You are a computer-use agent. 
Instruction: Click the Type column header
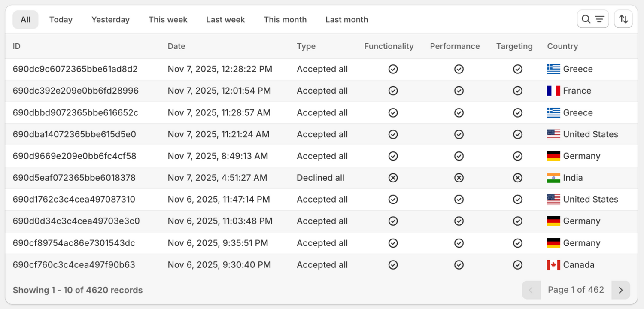[306, 46]
